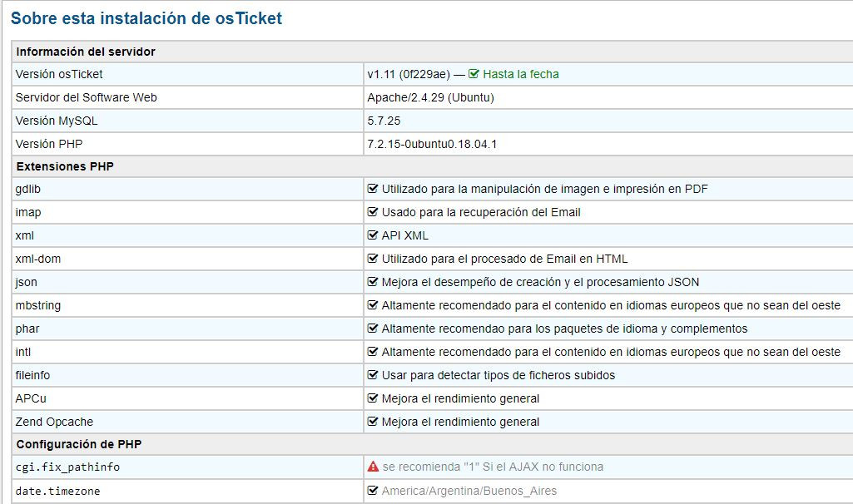The width and height of the screenshot is (853, 504).
Task: Click the check icon in the imap row
Action: click(373, 212)
